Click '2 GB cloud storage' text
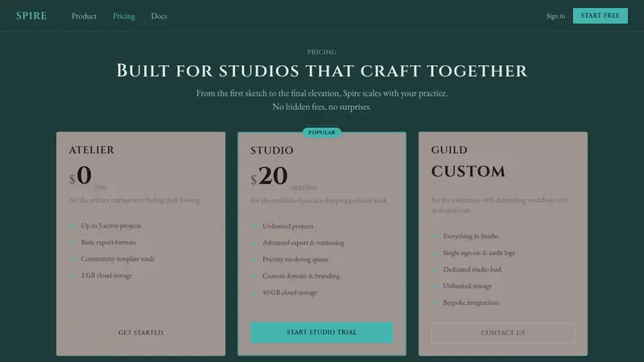 pos(106,275)
